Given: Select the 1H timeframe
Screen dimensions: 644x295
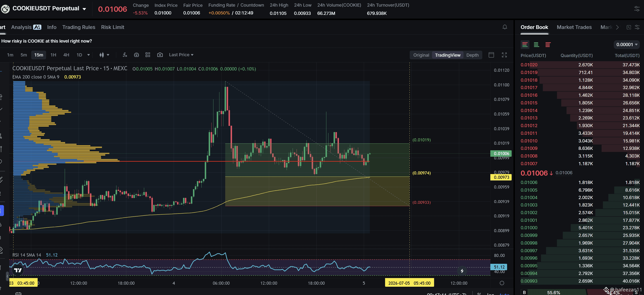Looking at the screenshot, I should [53, 55].
